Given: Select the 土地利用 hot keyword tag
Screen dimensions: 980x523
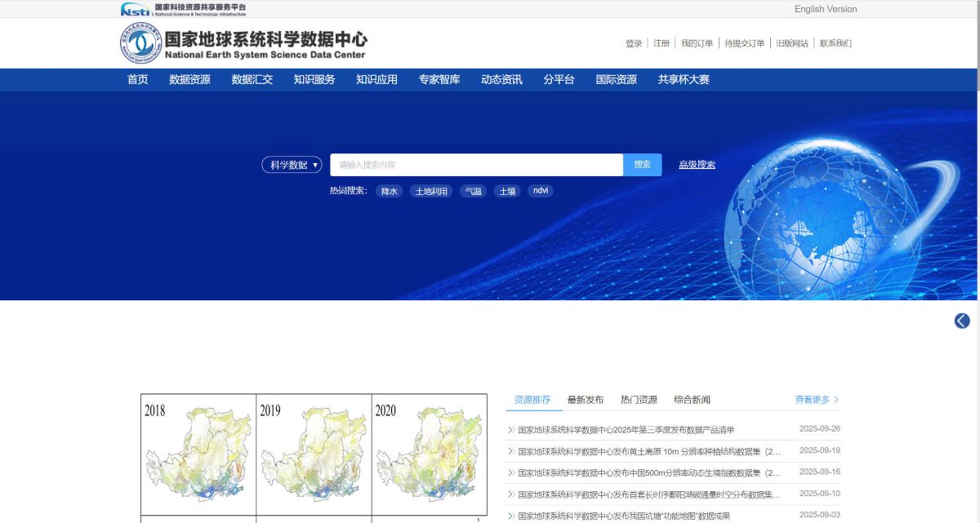Looking at the screenshot, I should click(431, 191).
